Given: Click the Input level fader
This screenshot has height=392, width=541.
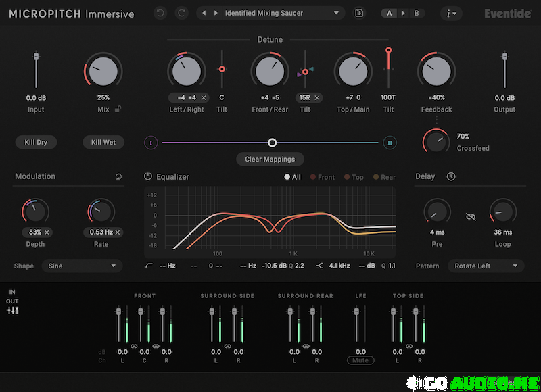Looking at the screenshot, I should (x=36, y=56).
